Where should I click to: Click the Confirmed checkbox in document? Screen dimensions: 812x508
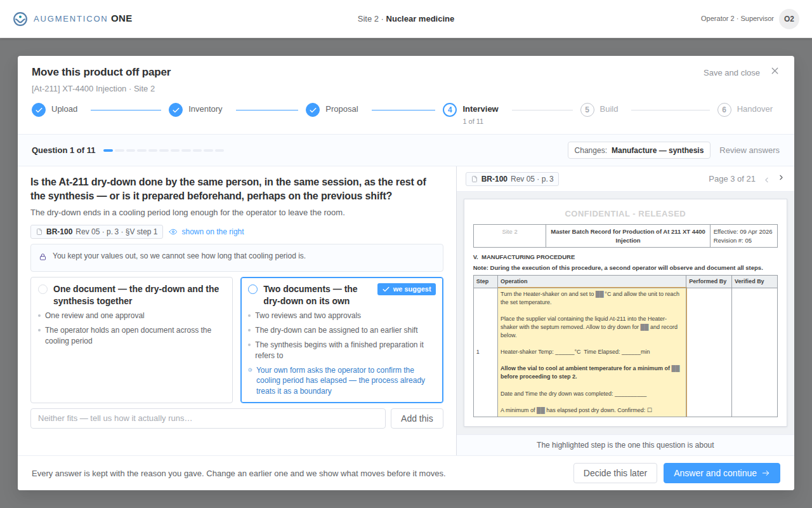(650, 411)
